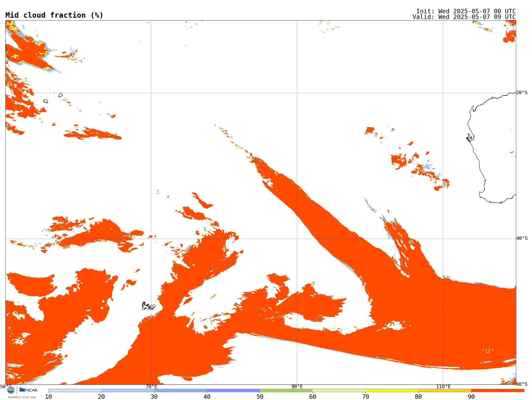The height and width of the screenshot is (400, 532).
Task: Click the colorbar tick label 10
Action: 49,397
